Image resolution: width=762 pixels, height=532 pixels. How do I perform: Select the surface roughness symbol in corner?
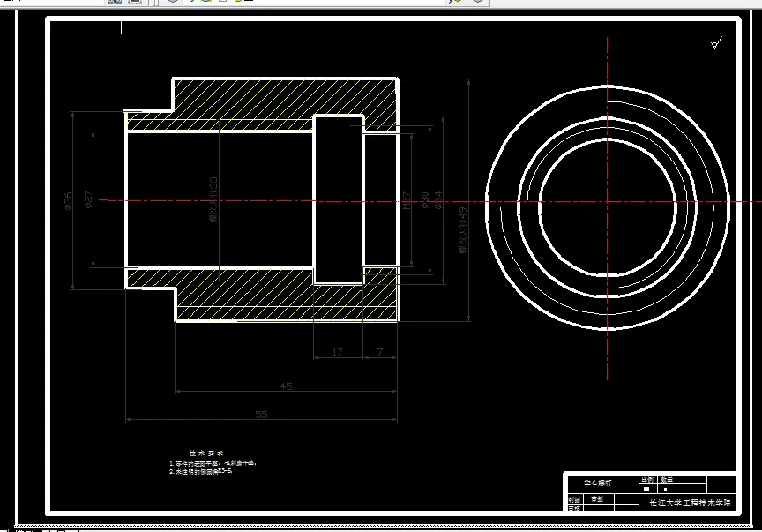click(717, 43)
